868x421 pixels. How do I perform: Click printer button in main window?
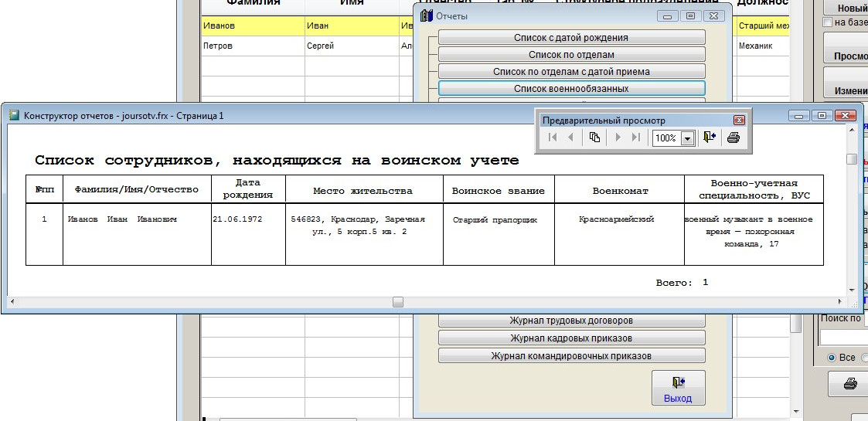pyautogui.click(x=849, y=383)
